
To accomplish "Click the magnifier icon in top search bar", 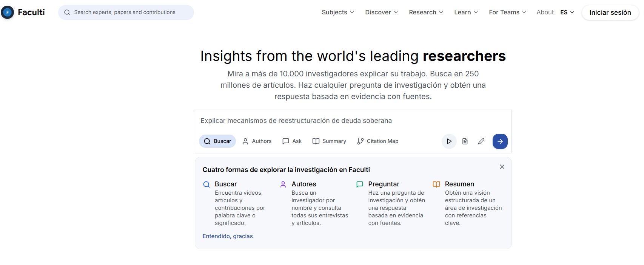I will (67, 12).
